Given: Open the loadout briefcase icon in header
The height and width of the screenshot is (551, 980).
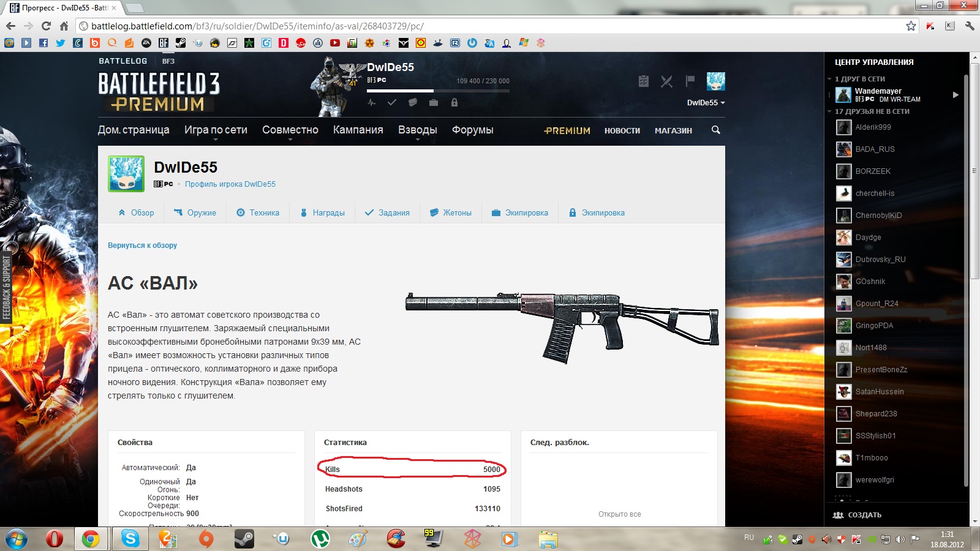Looking at the screenshot, I should click(x=434, y=103).
